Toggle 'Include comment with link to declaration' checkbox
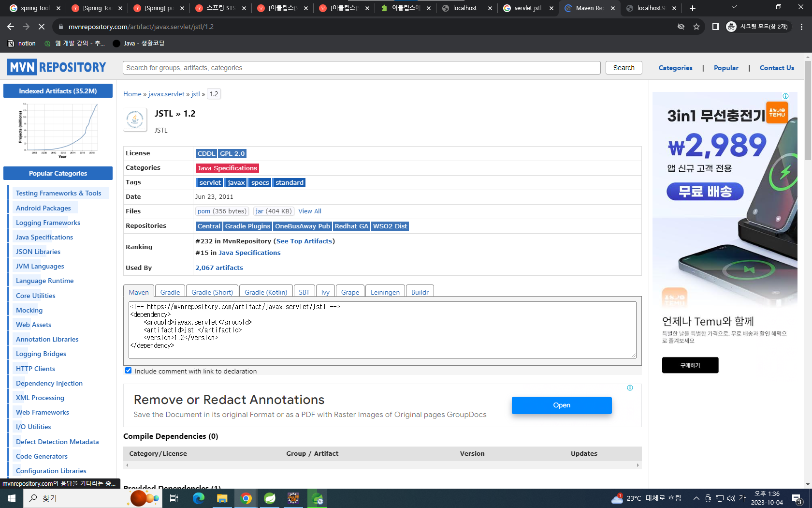This screenshot has width=812, height=508. tap(128, 371)
